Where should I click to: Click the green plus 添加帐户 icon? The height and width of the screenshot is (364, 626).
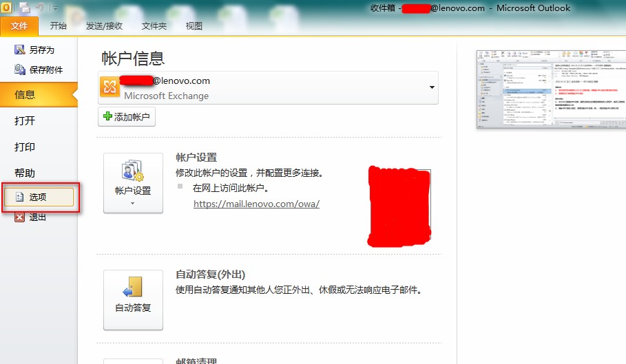pos(107,116)
